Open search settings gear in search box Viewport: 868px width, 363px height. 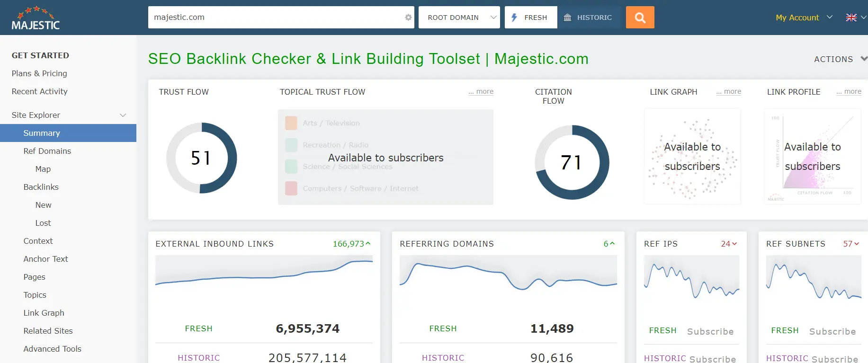coord(408,18)
